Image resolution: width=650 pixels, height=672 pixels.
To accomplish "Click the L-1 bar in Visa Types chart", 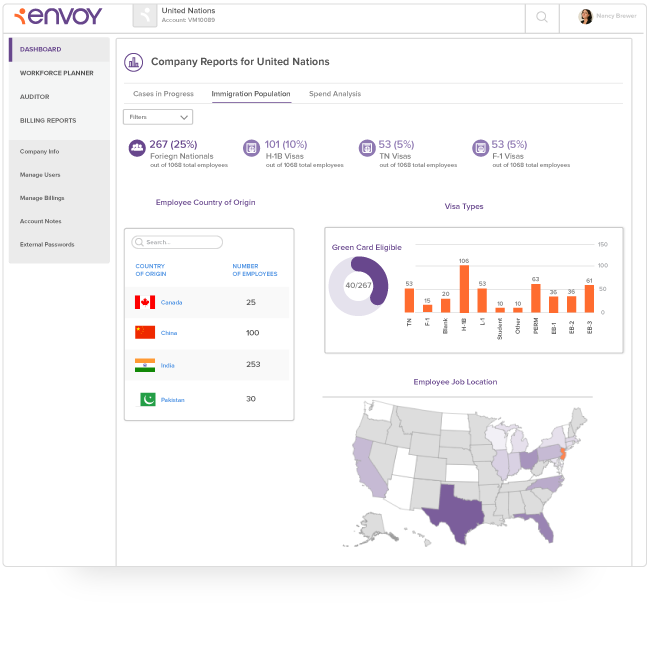I will point(482,300).
